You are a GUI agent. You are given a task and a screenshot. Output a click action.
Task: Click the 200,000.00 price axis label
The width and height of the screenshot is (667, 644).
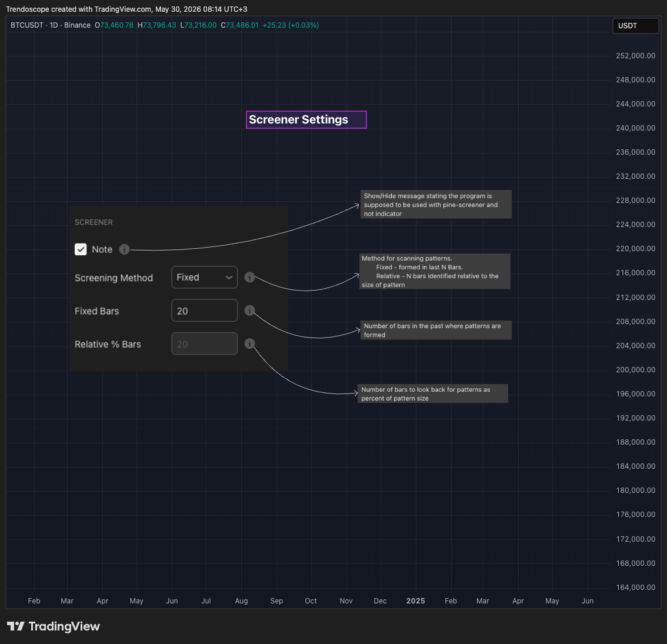coord(635,370)
